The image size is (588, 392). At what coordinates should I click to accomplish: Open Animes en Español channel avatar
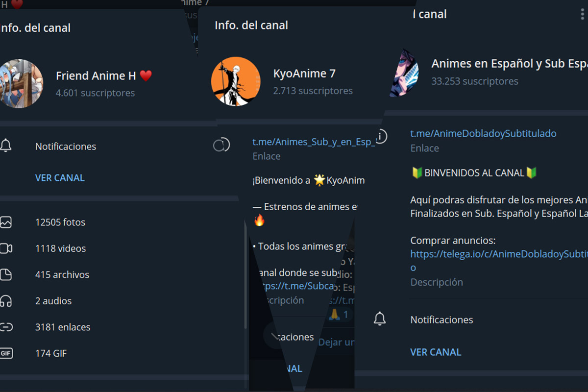405,73
